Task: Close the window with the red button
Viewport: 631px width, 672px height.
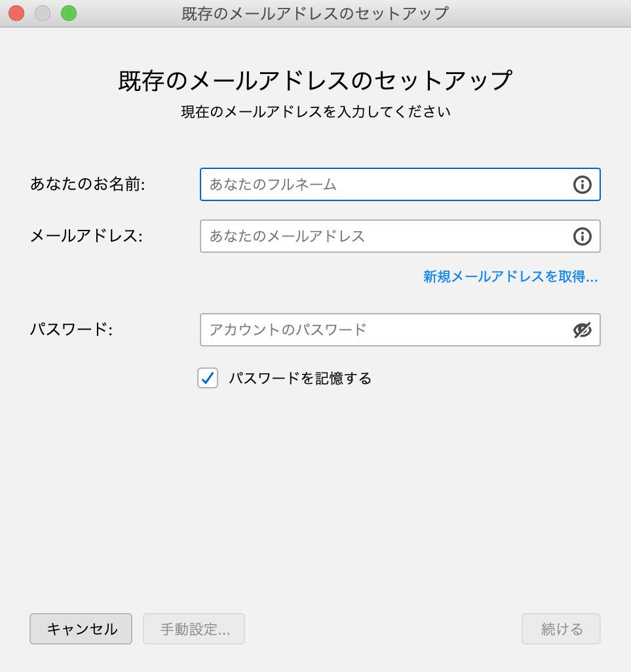Action: pyautogui.click(x=16, y=13)
